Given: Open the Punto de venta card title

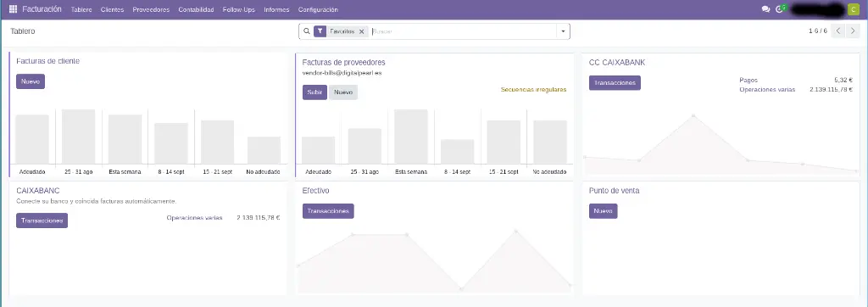Looking at the screenshot, I should 614,191.
